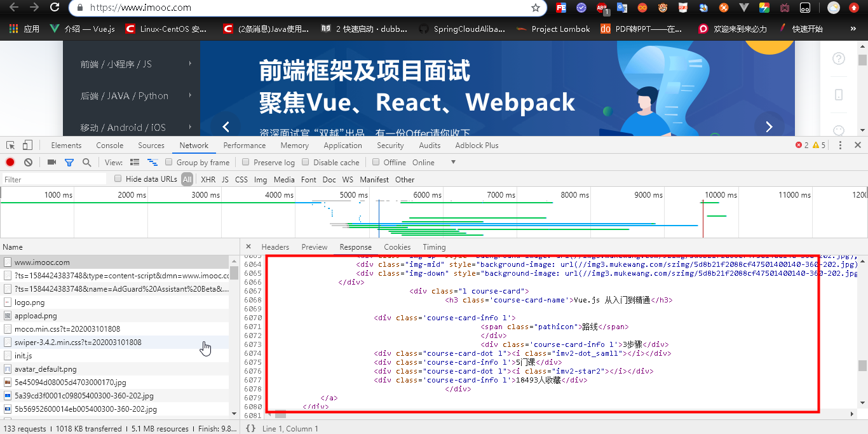Filter requests by Img type
The height and width of the screenshot is (434, 868).
261,180
